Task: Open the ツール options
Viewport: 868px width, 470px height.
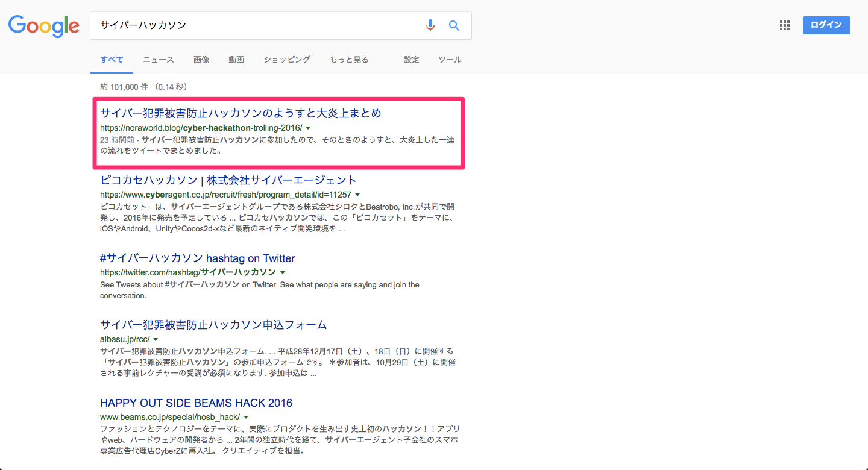Action: 450,60
